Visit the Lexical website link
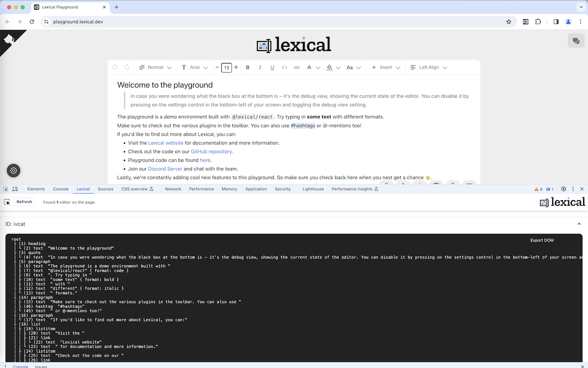This screenshot has width=588, height=368. coord(165,143)
